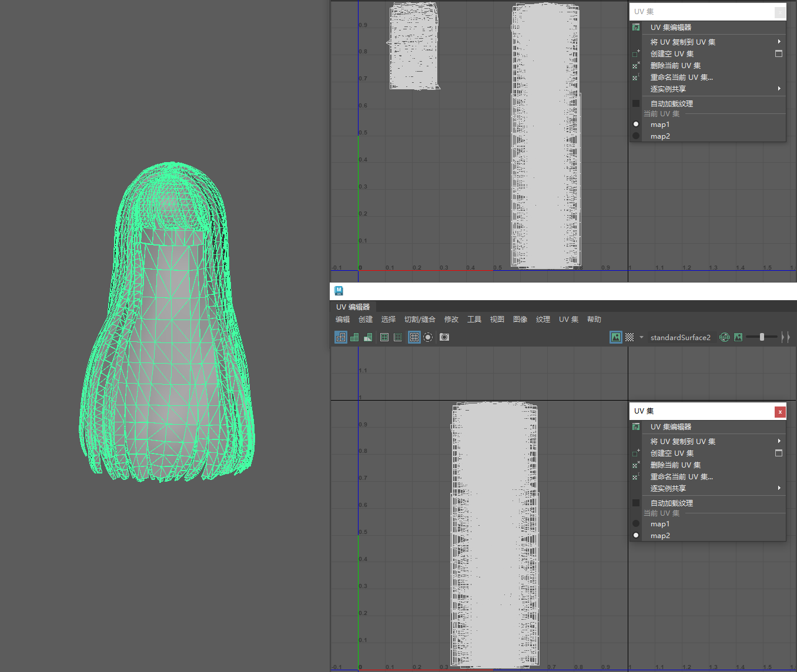This screenshot has width=797, height=672.
Task: Click 创建空 UV 集 icon in map1-active panel
Action: click(x=636, y=54)
